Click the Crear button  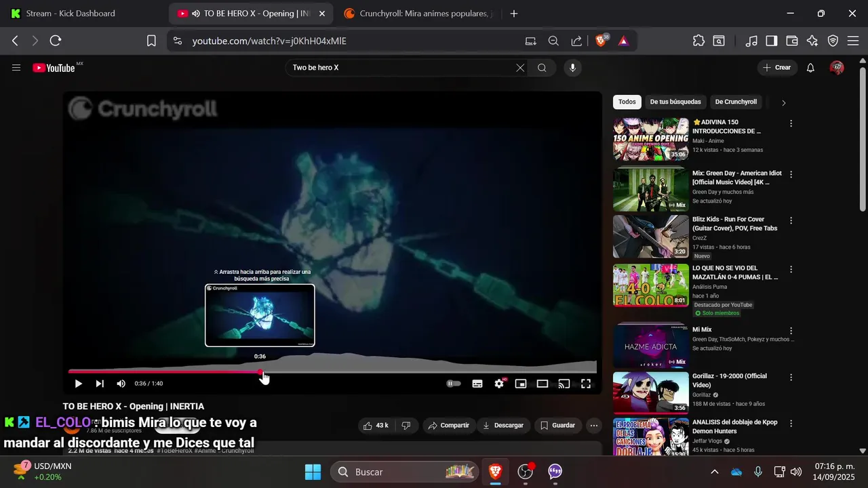[777, 68]
